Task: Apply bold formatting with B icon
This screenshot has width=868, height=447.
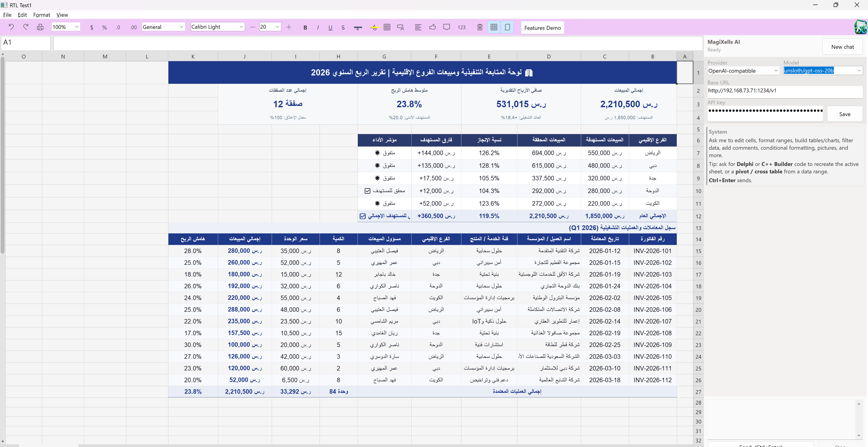Action: pyautogui.click(x=305, y=28)
